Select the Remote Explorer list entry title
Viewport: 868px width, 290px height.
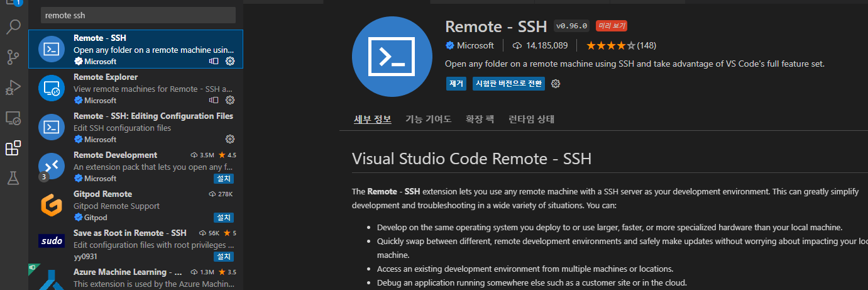(106, 77)
